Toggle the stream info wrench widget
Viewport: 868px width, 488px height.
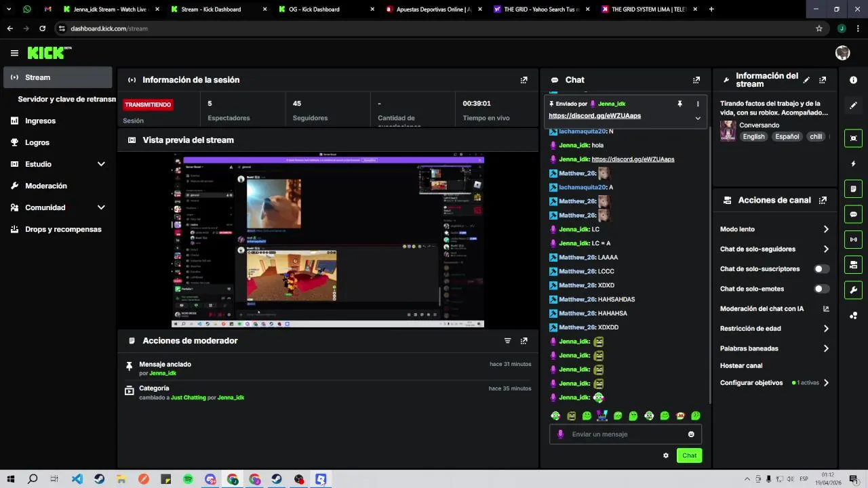(x=853, y=290)
